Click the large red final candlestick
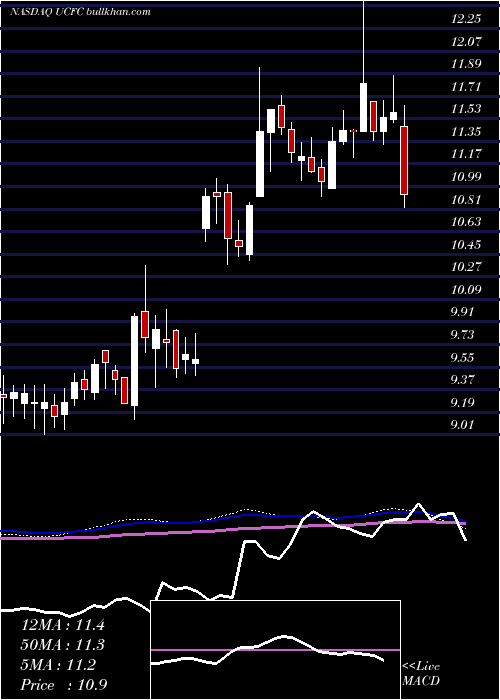 404,156
